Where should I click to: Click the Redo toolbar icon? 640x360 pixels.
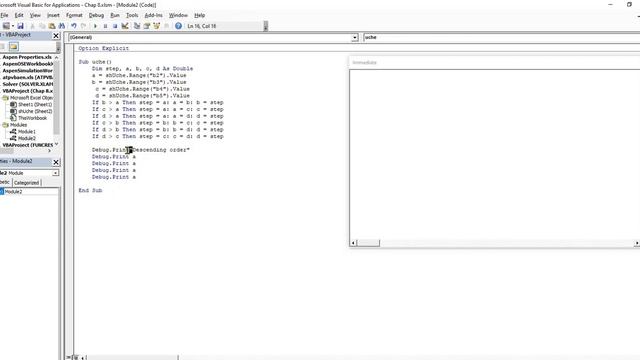pyautogui.click(x=84, y=26)
